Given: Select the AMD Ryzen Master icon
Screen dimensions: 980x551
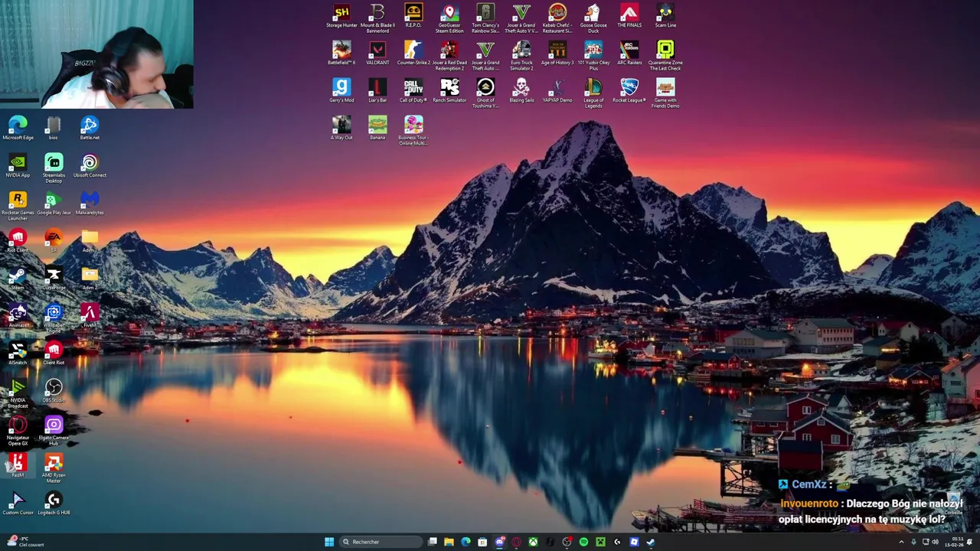Looking at the screenshot, I should 54,468.
